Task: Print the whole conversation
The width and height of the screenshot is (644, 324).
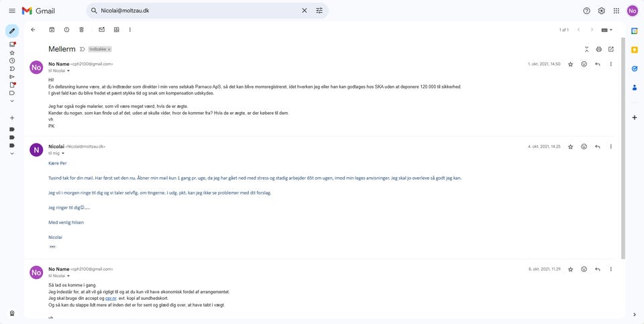Action: pyautogui.click(x=599, y=49)
